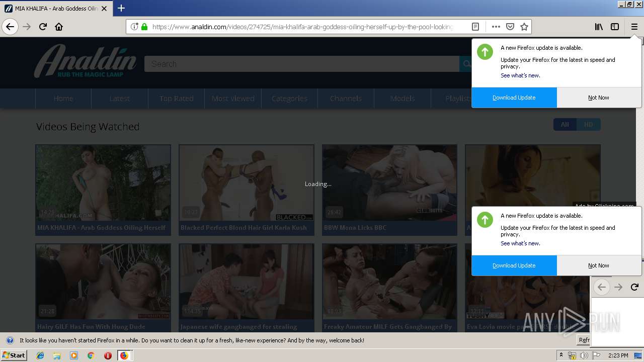The height and width of the screenshot is (362, 644).
Task: Click the Analdin site logo
Action: 86,61
